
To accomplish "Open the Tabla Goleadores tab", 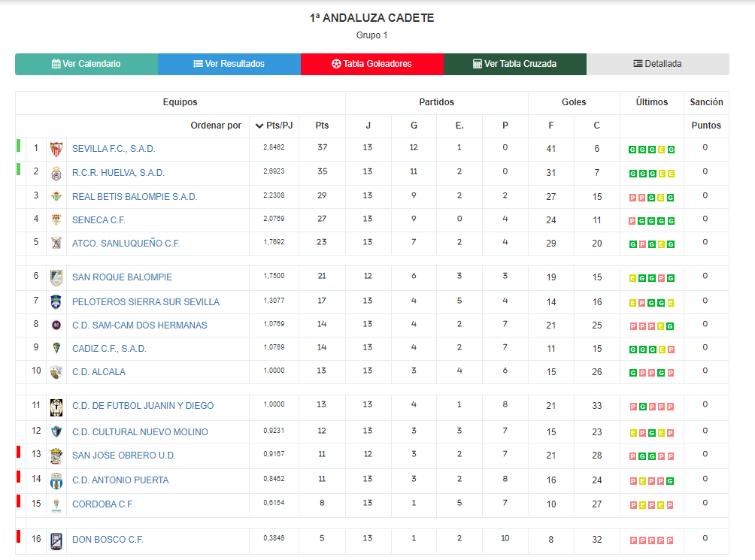I will tap(372, 64).
